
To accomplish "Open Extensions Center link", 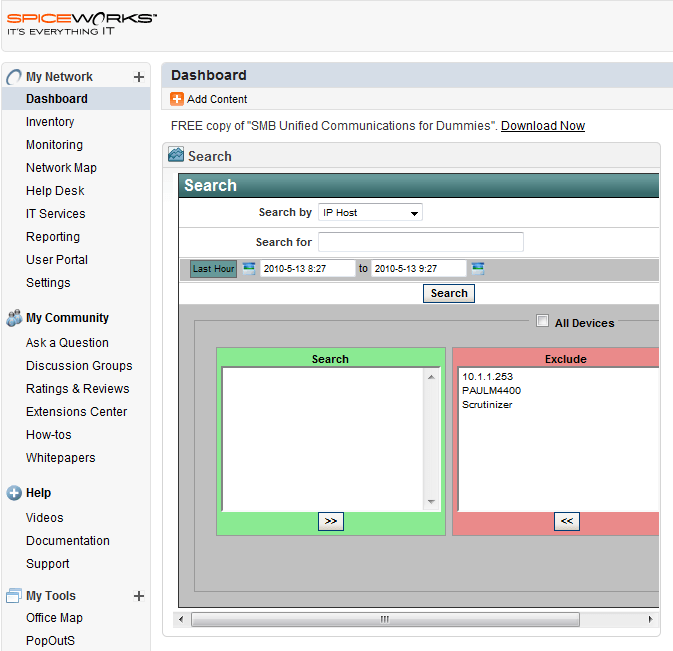I will click(x=76, y=412).
